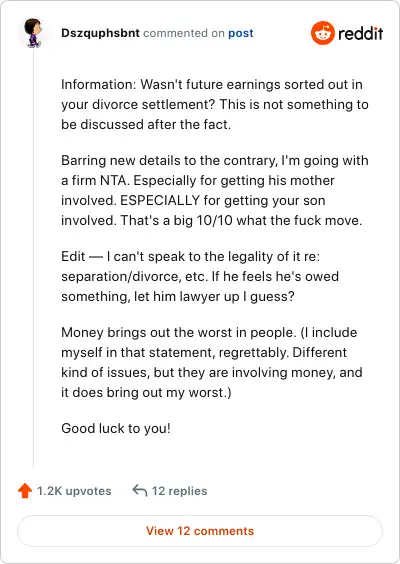
Task: Click the "Money brings out the worst" paragraph
Action: (x=212, y=362)
